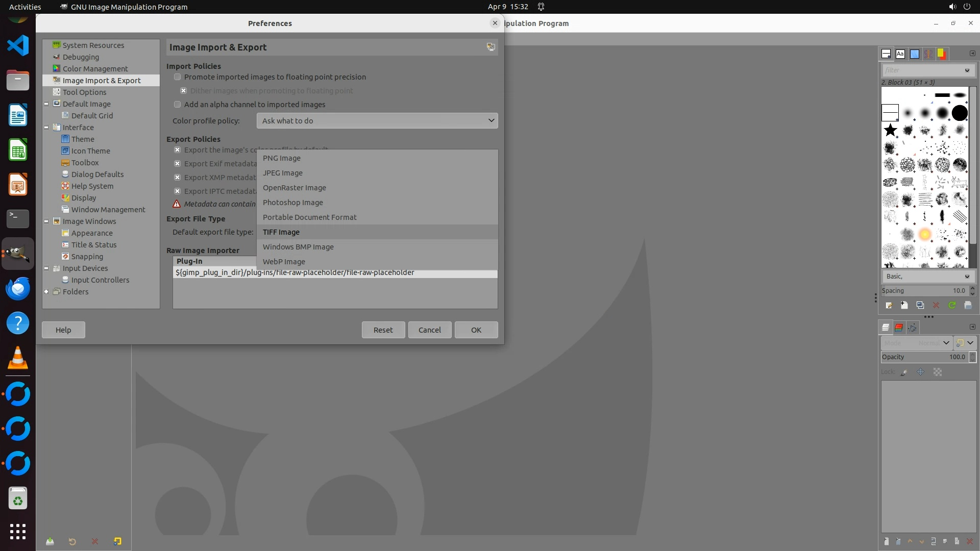Open the Channels tab with stacked color icon

pos(899,327)
